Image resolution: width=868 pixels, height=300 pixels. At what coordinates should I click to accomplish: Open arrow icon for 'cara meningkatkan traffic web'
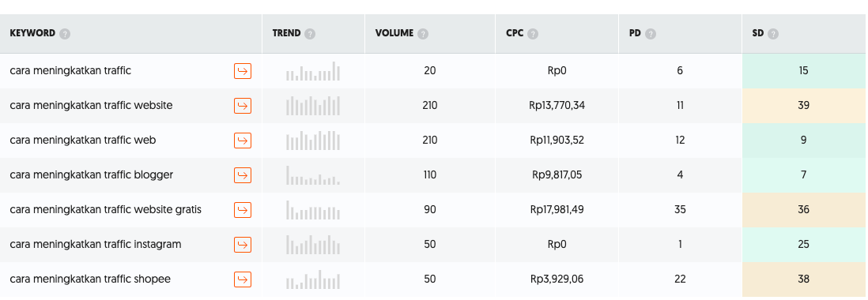point(243,141)
